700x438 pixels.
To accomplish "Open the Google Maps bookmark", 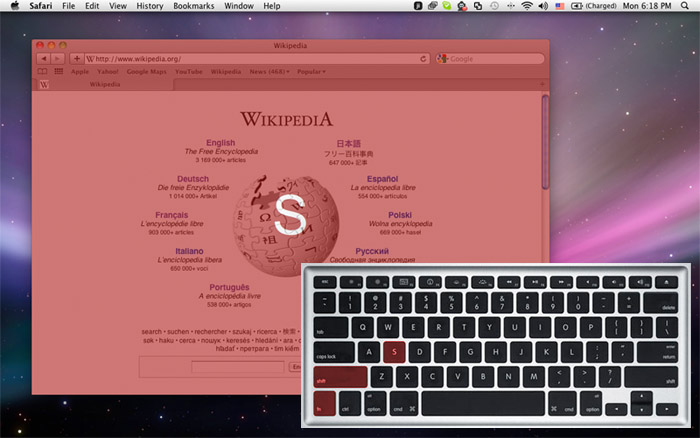I will point(146,71).
